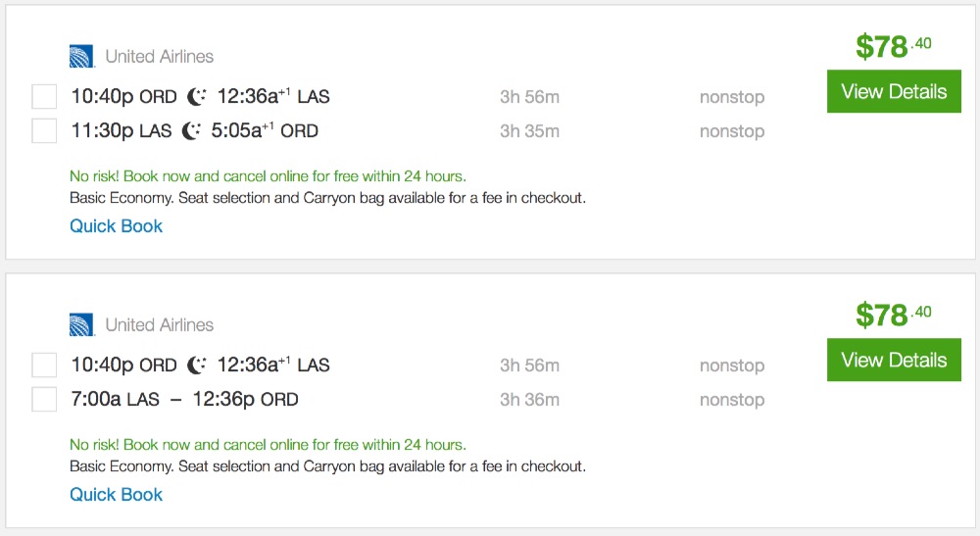Click Quick Book for the itinerary returning 11:30p
Viewport: 980px width, 536px height.
pyautogui.click(x=116, y=226)
